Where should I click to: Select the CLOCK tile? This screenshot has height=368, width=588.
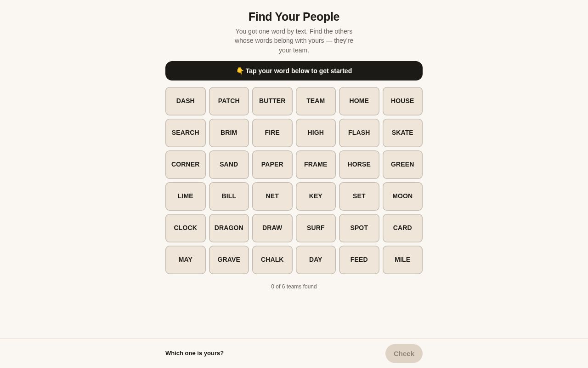click(186, 228)
